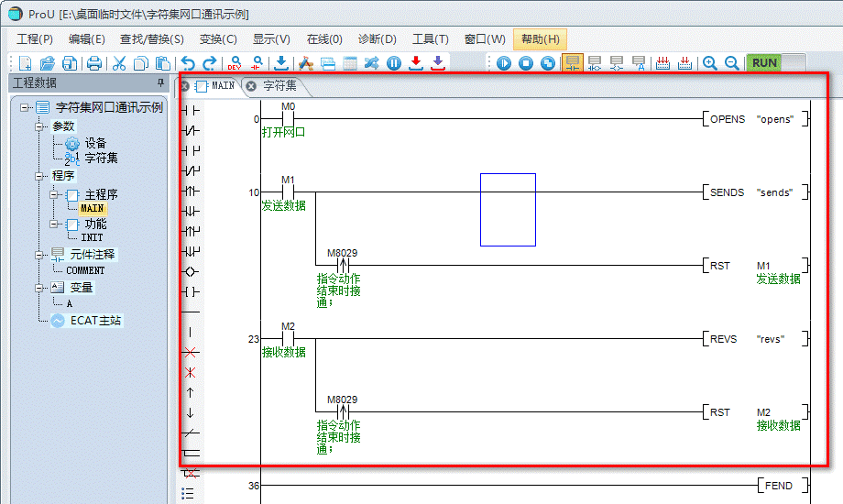Stop PLC with the blue stop button
This screenshot has width=843, height=504.
pos(526,63)
